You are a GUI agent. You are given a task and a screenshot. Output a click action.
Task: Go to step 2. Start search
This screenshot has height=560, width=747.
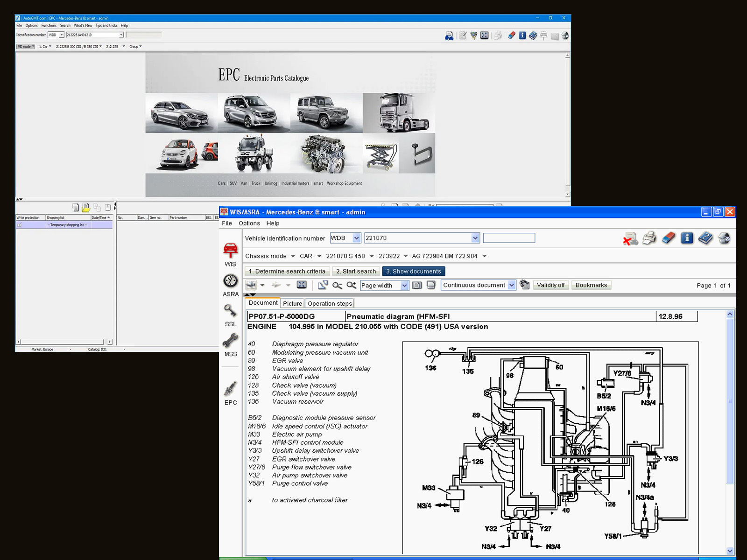point(356,271)
